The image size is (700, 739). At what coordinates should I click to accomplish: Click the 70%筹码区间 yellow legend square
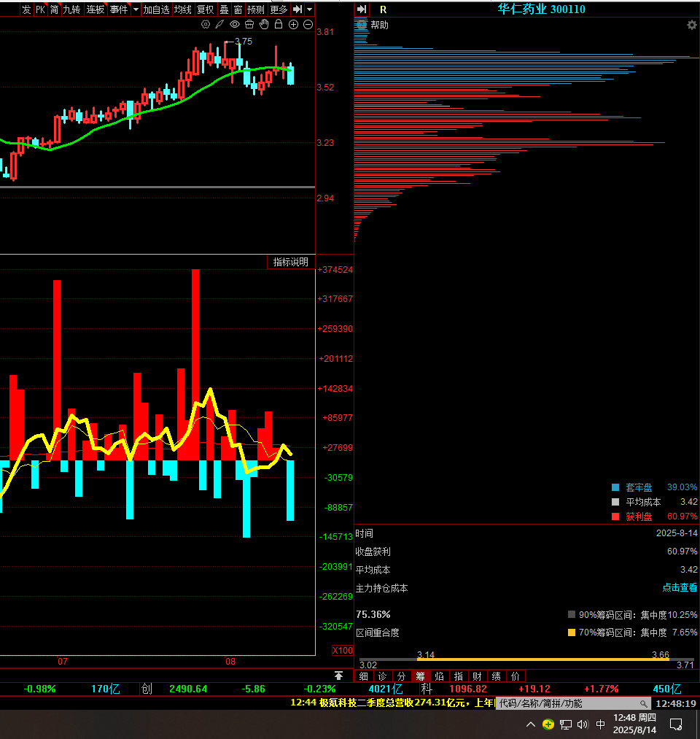coord(572,632)
